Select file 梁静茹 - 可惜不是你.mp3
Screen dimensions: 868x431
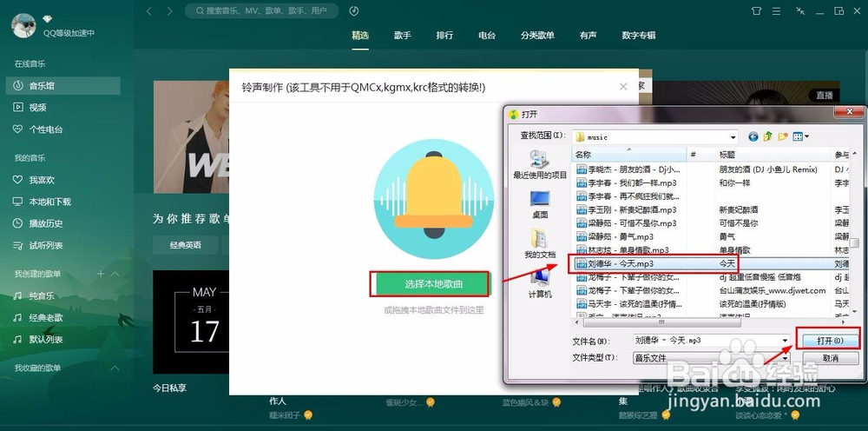628,223
